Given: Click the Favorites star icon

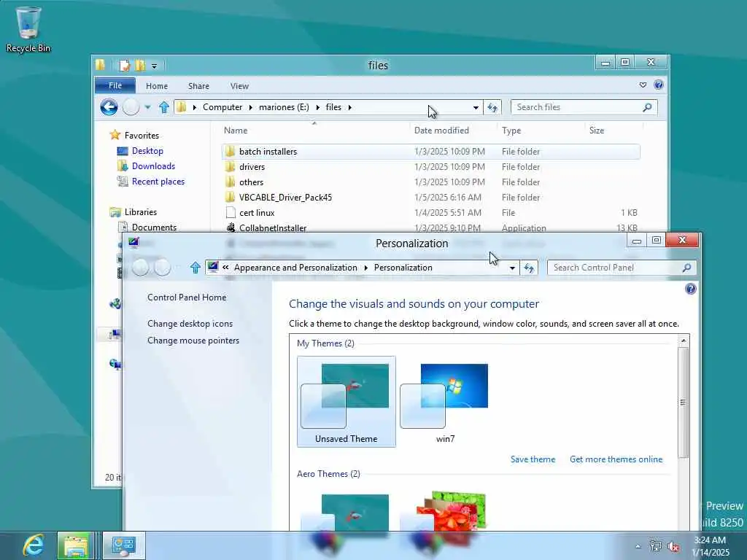Looking at the screenshot, I should 115,135.
